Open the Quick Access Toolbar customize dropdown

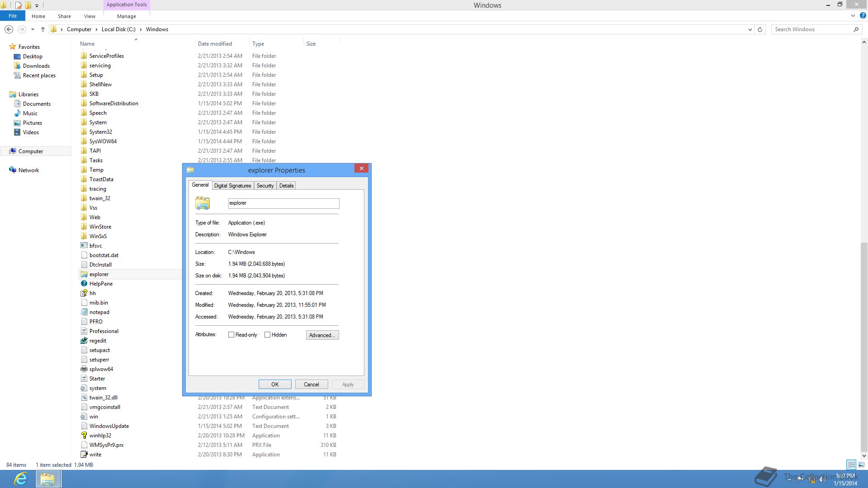pos(37,5)
